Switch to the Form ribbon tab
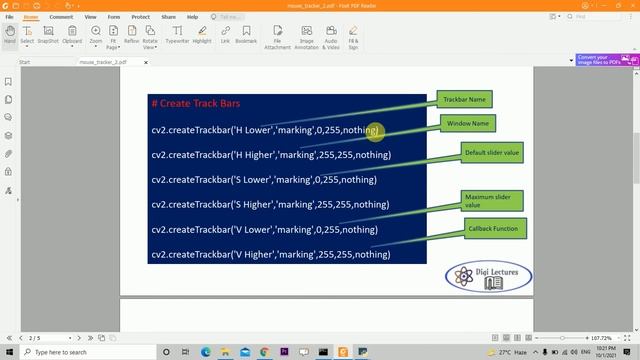The image size is (640, 360). (114, 17)
